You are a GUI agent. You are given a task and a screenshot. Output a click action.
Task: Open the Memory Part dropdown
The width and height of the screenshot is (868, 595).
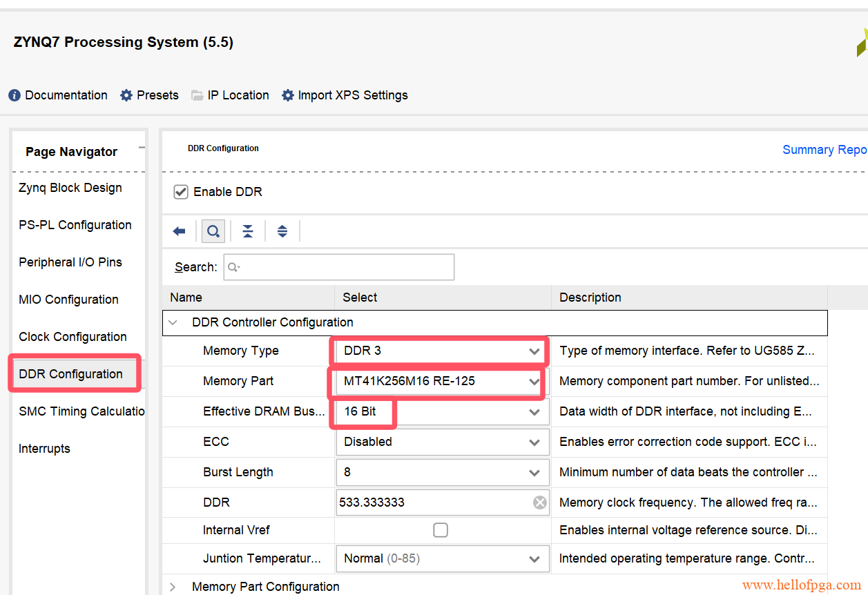534,381
